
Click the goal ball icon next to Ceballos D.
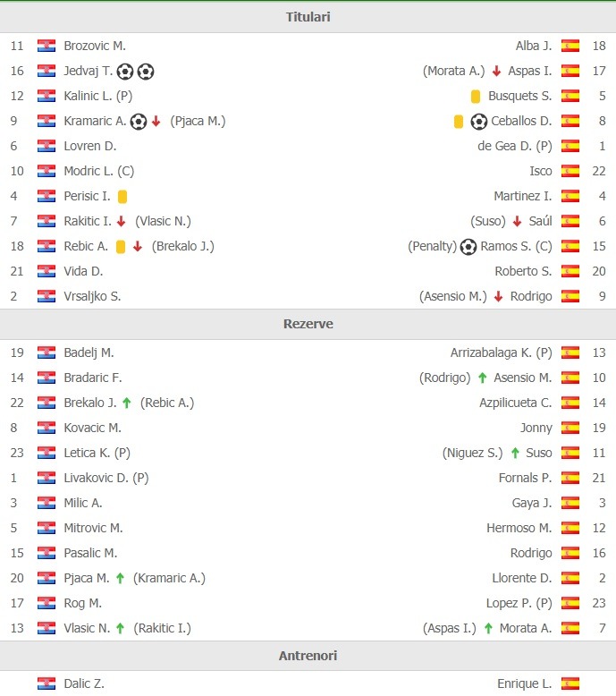click(479, 121)
